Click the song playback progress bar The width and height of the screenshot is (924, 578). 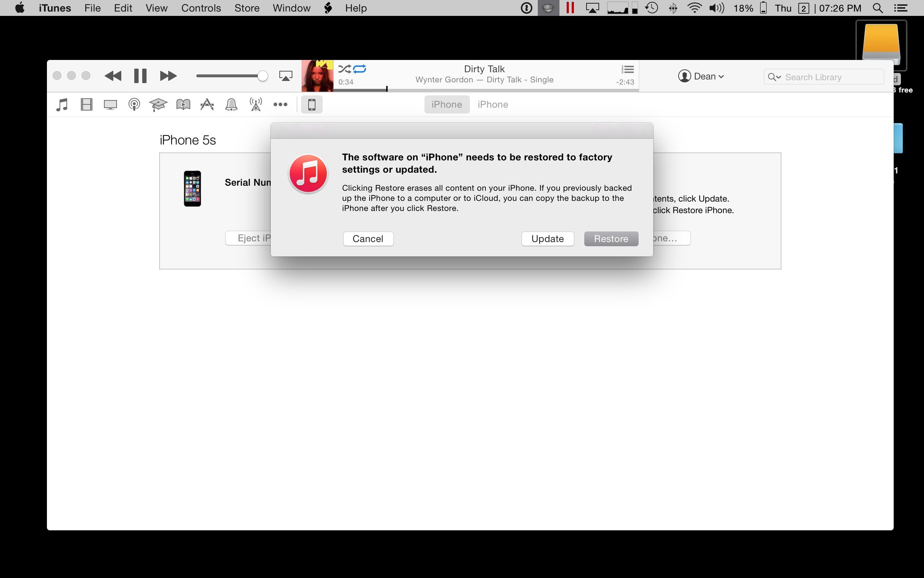coord(486,90)
